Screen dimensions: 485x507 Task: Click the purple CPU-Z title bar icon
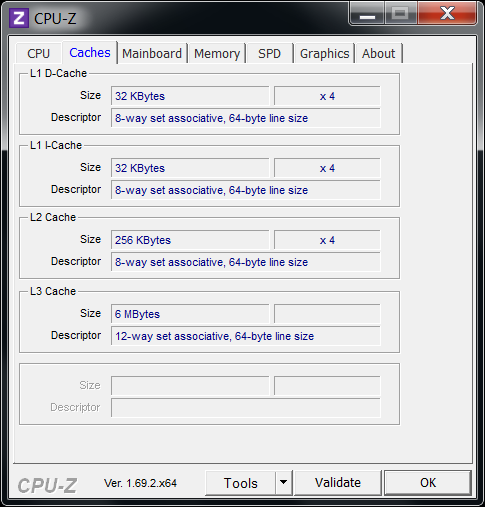19,18
